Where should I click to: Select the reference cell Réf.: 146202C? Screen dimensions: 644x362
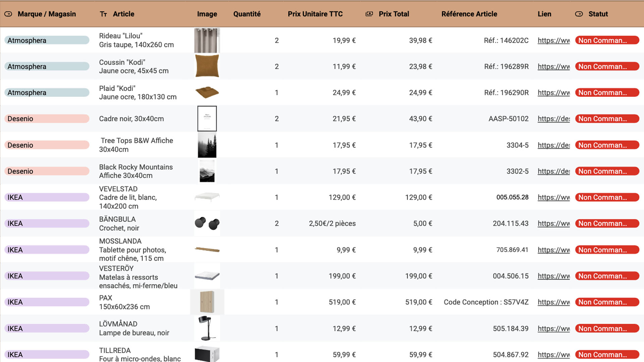(x=506, y=40)
